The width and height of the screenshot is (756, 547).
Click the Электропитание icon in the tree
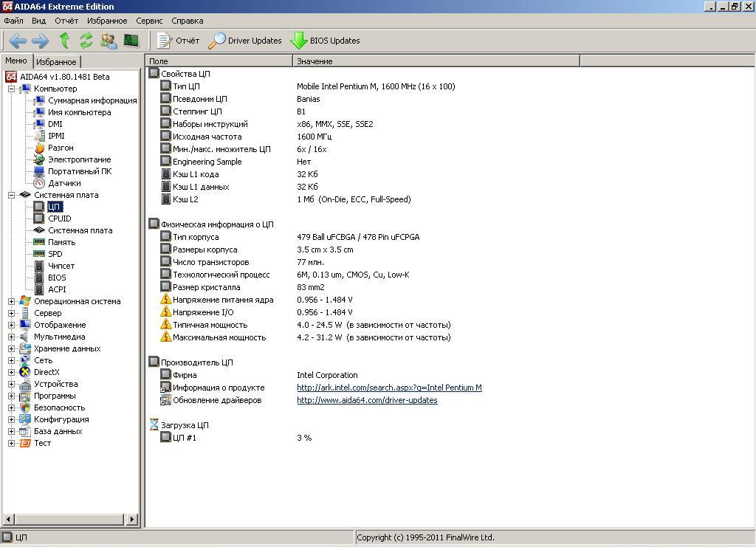39,159
